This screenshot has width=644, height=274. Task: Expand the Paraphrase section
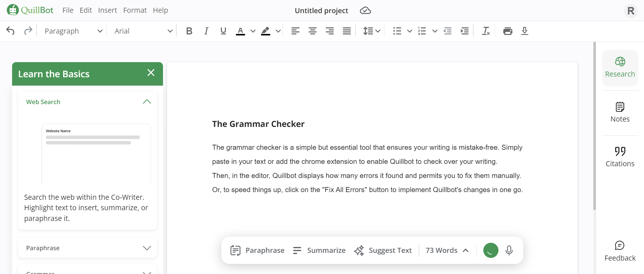(88, 248)
